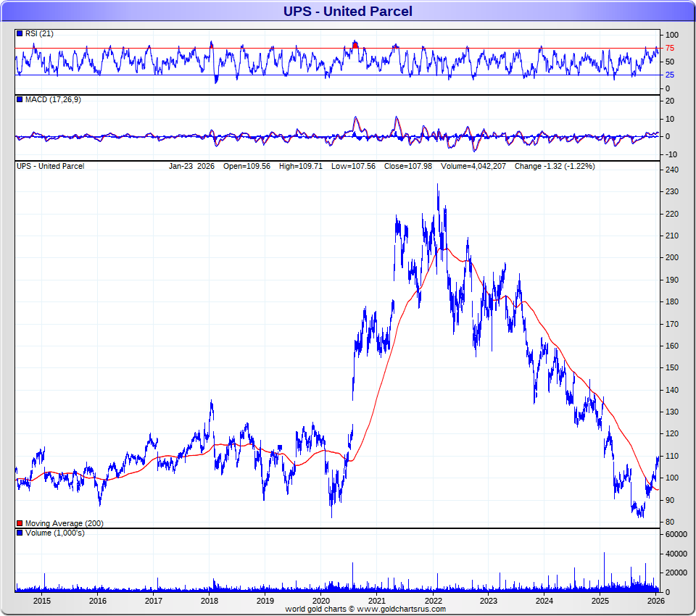Click the blue 25 RSI axis label
The width and height of the screenshot is (696, 616).
click(x=669, y=75)
